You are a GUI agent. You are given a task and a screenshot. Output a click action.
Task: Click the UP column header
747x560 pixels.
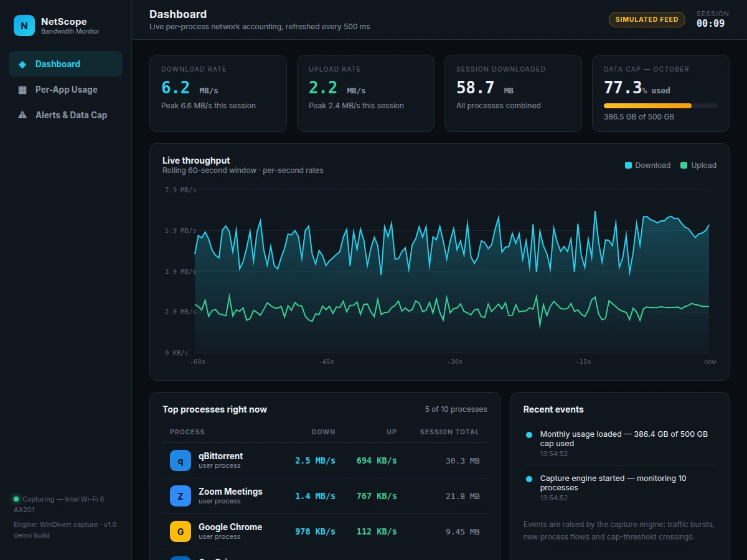(x=392, y=432)
